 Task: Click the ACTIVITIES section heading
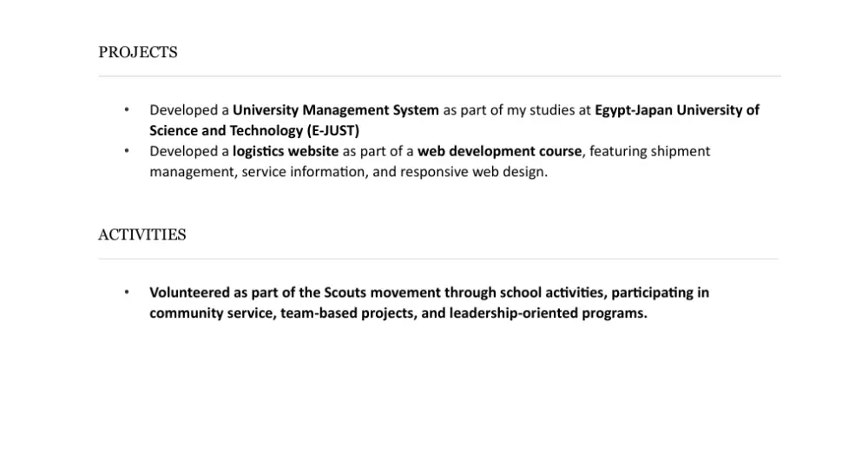tap(142, 234)
